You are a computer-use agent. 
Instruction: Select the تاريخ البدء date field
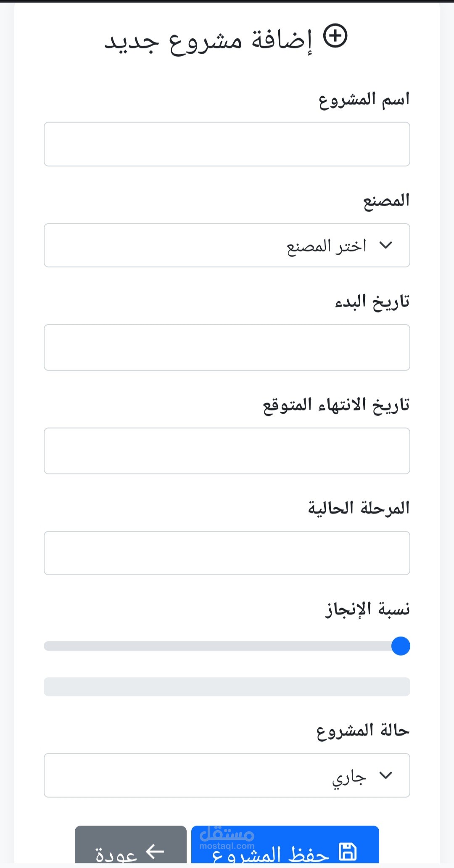click(x=227, y=347)
